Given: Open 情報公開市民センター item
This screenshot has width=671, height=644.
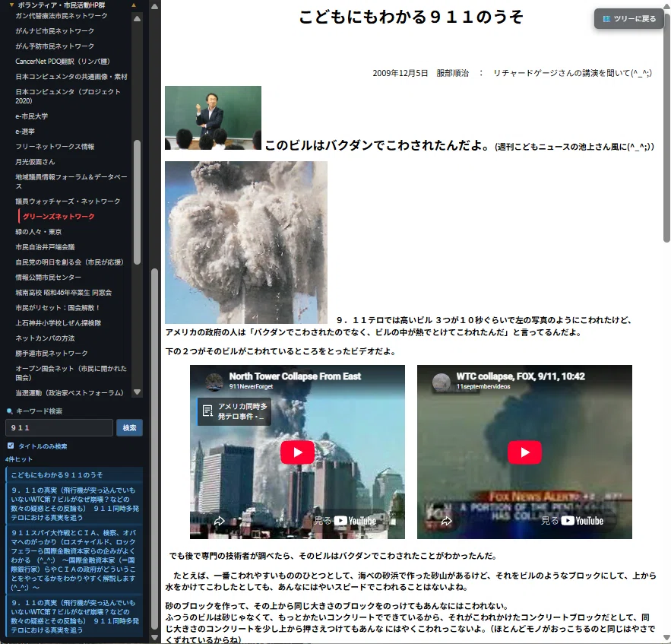Looking at the screenshot, I should pyautogui.click(x=49, y=278).
